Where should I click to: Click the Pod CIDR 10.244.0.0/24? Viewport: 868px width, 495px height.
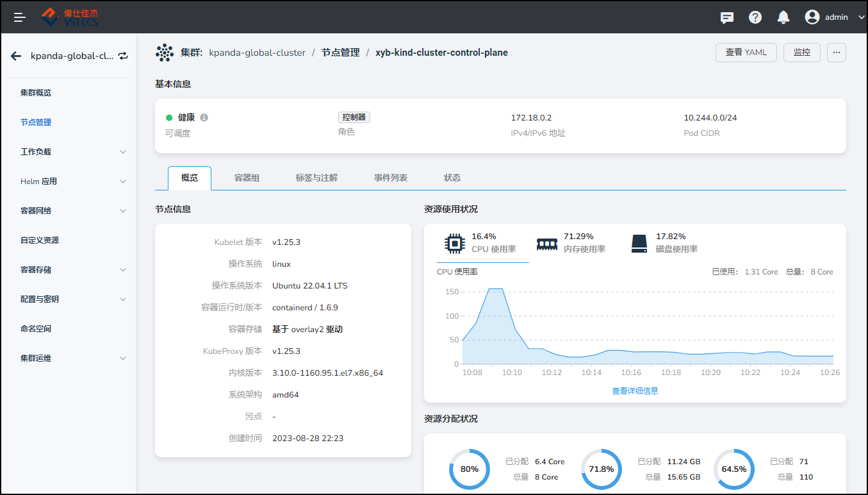coord(710,118)
